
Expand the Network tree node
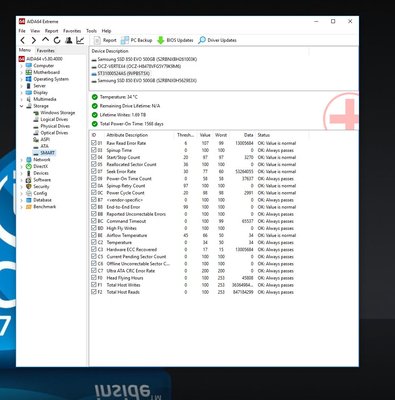tap(21, 160)
